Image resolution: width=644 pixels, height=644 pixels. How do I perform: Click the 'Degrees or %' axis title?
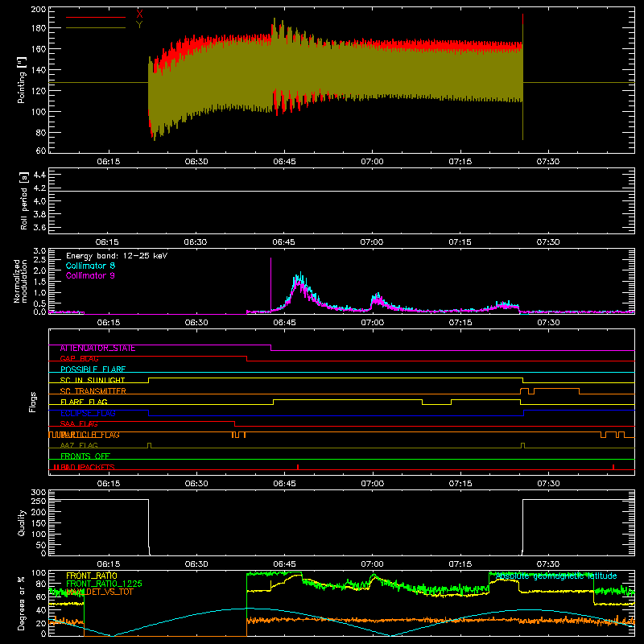tap(22, 604)
